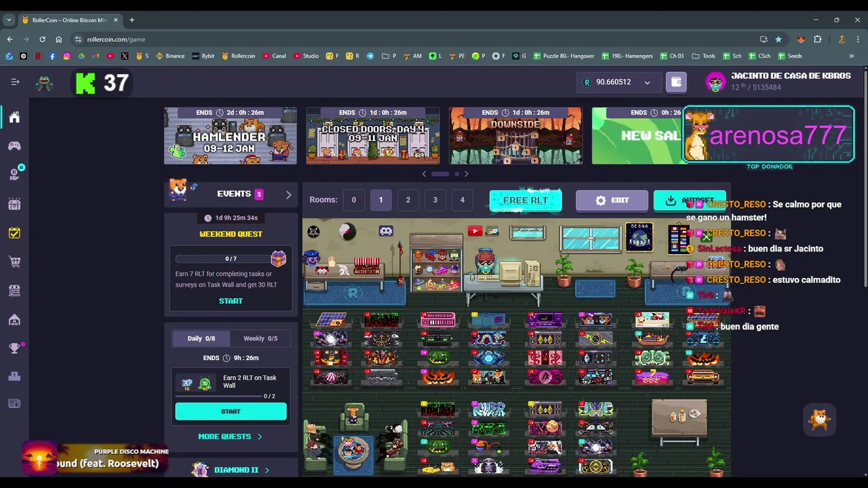Image resolution: width=868 pixels, height=488 pixels.
Task: Open the Downside event banner
Action: 515,136
